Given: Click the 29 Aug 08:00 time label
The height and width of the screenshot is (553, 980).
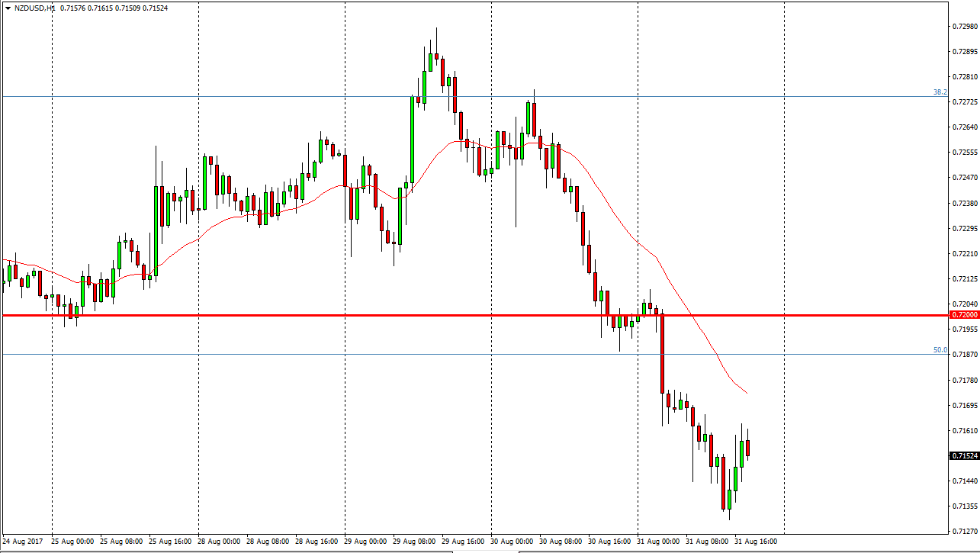Looking at the screenshot, I should 416,542.
